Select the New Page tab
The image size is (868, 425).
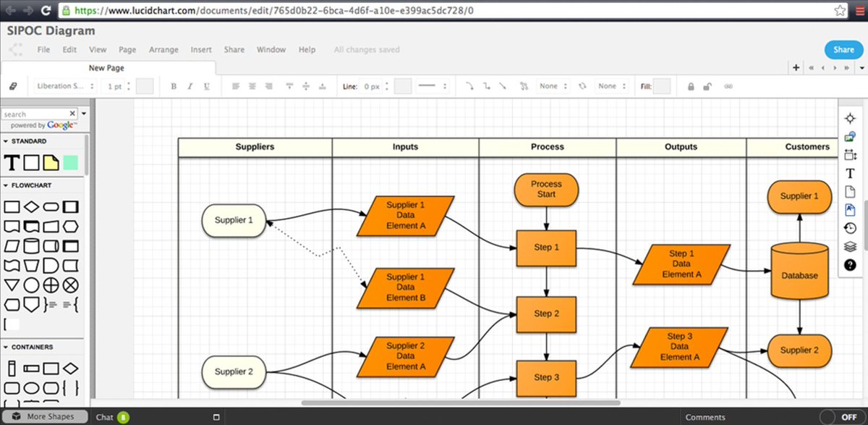[106, 67]
